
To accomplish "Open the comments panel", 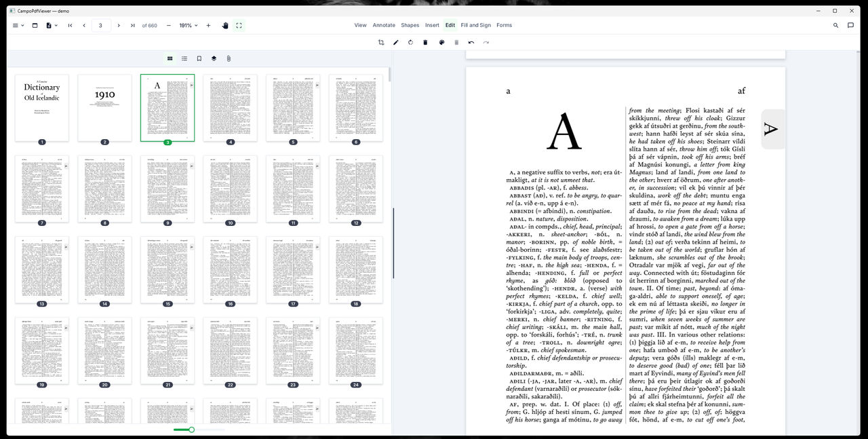I will (850, 25).
